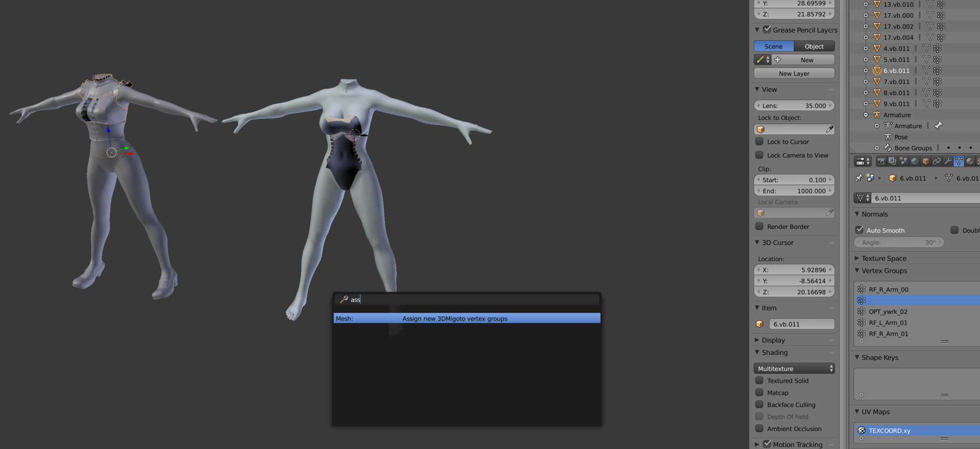Screen dimensions: 980x449
Task: Click the mesh data icon on 6.vb.011 row
Action: coord(926,70)
